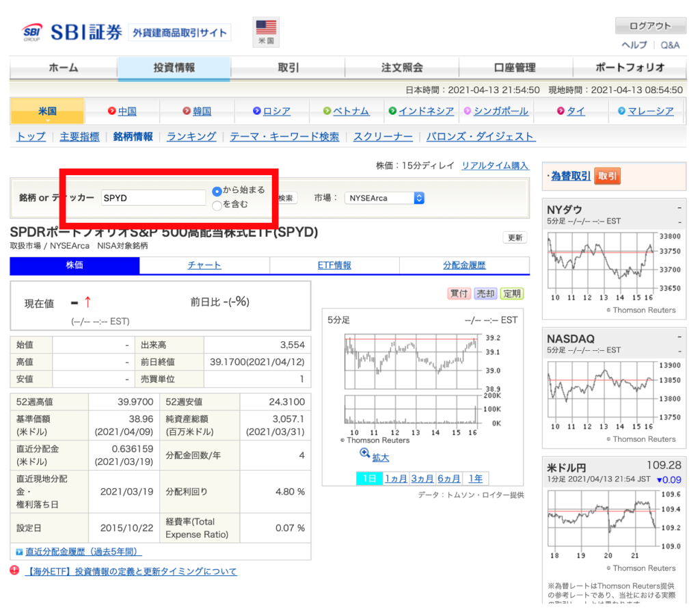
Task: Click the US flag 米国 icon
Action: pyautogui.click(x=266, y=31)
